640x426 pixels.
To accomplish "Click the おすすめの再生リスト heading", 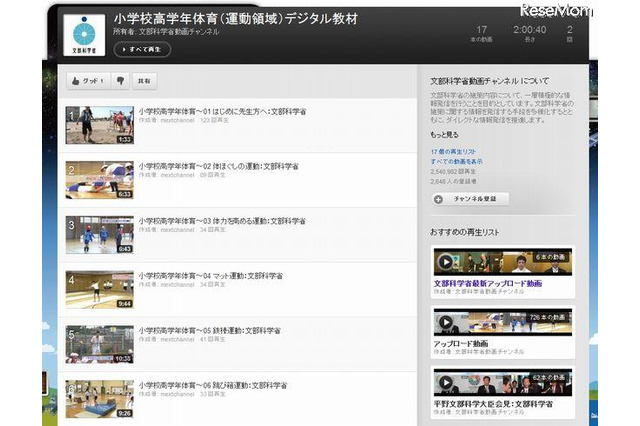I will [x=464, y=232].
